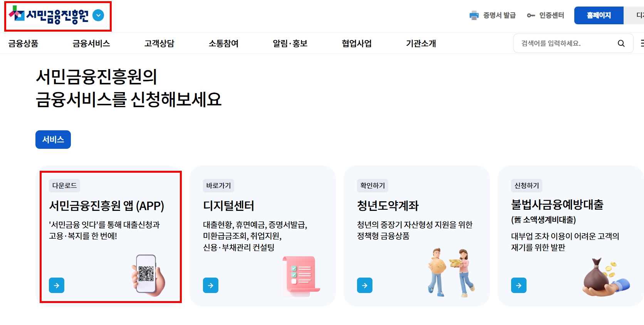
Task: Click the arrow on the 청년도약계좌 card
Action: (x=365, y=285)
